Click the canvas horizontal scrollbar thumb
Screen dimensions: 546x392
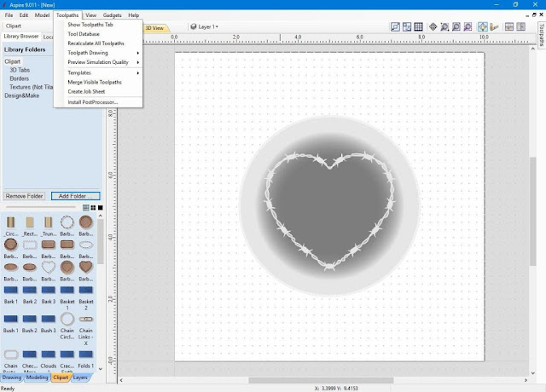(321, 380)
